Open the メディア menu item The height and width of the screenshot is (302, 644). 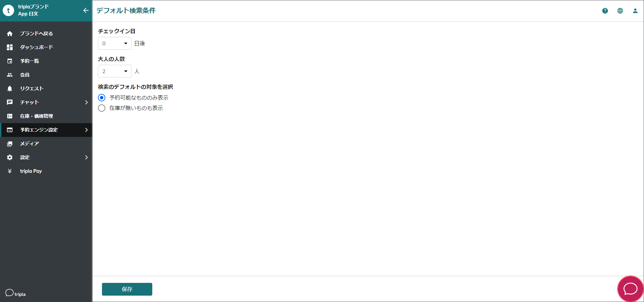(x=30, y=144)
